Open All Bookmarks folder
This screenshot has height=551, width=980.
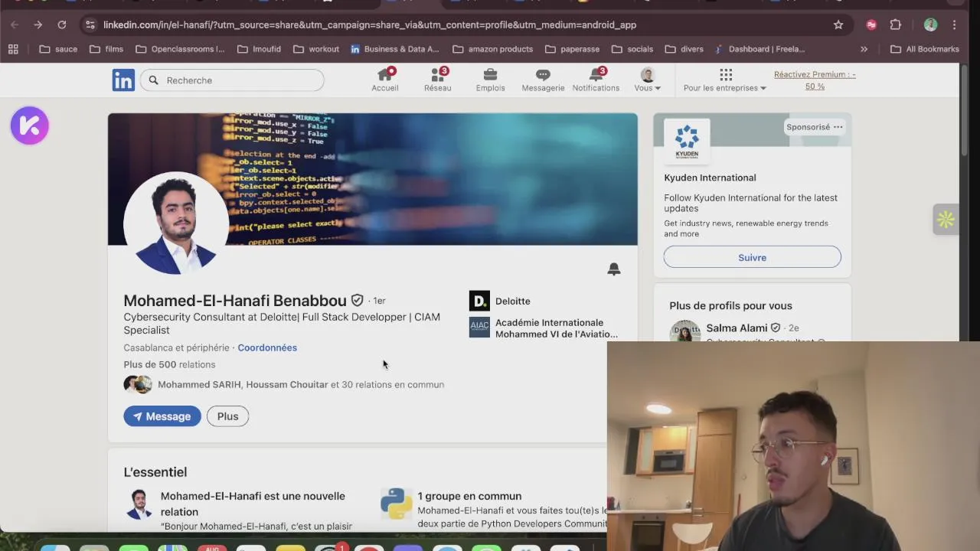coord(925,49)
